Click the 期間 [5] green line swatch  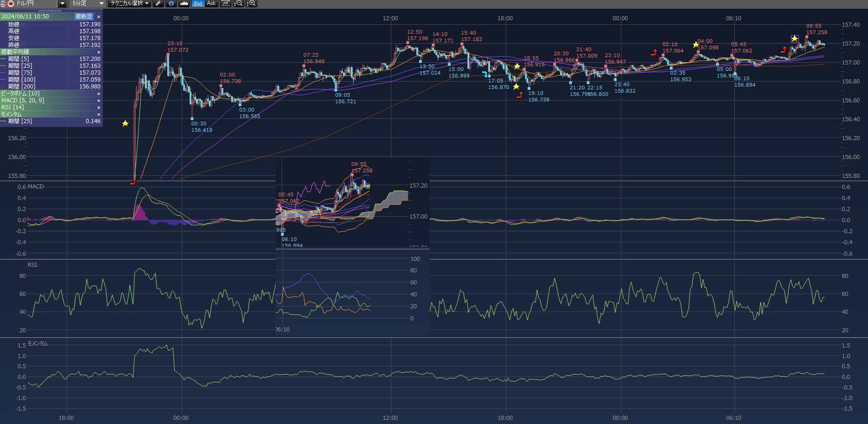click(x=4, y=59)
